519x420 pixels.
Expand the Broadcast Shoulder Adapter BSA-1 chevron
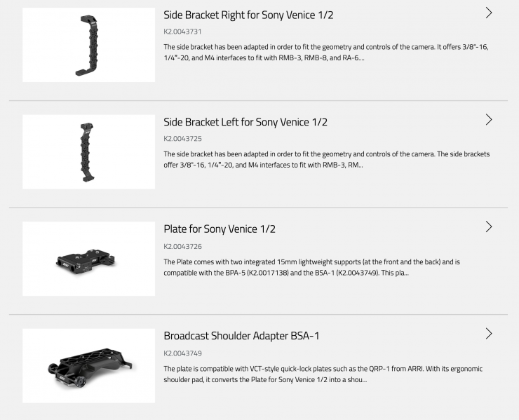click(x=489, y=334)
